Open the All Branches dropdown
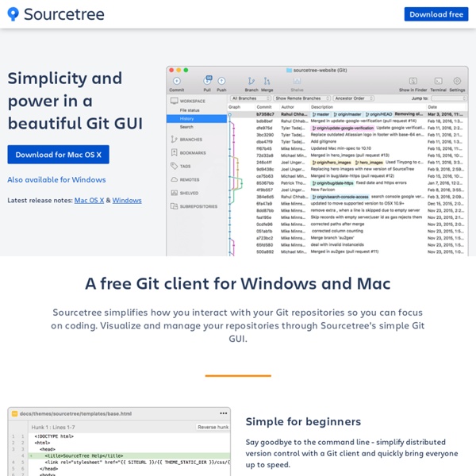Viewport: 476px width, 476px height. click(251, 98)
